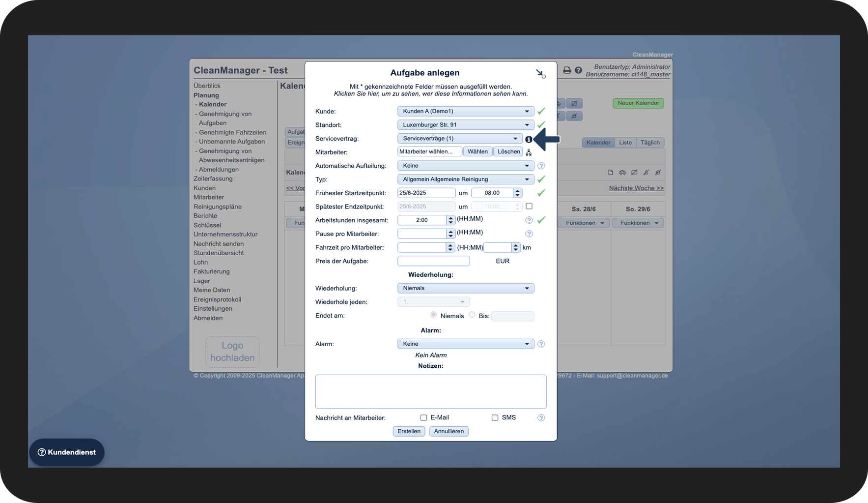Screen dimensions: 868x503
Task: Open Überblick in the sidebar
Action: [x=207, y=86]
